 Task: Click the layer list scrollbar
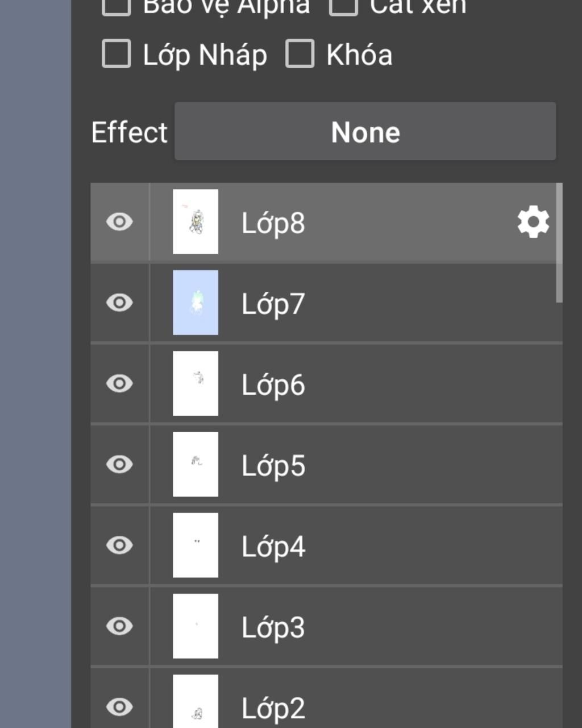click(559, 243)
